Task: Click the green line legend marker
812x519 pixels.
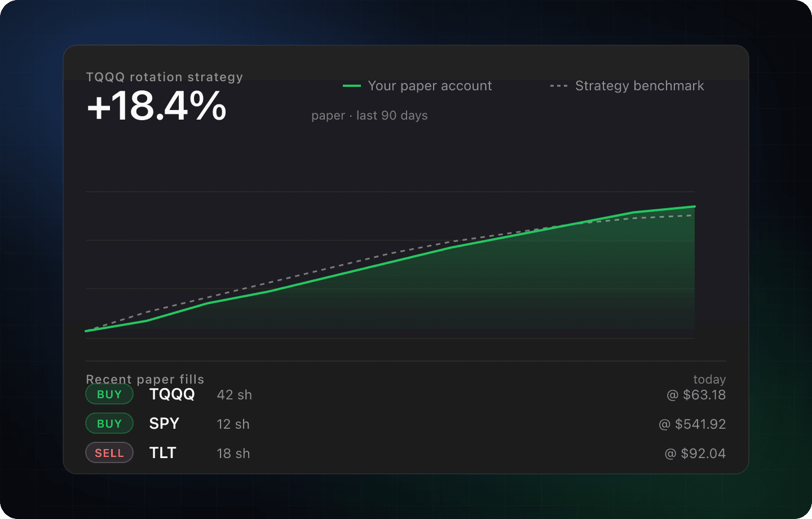Action: pos(352,86)
